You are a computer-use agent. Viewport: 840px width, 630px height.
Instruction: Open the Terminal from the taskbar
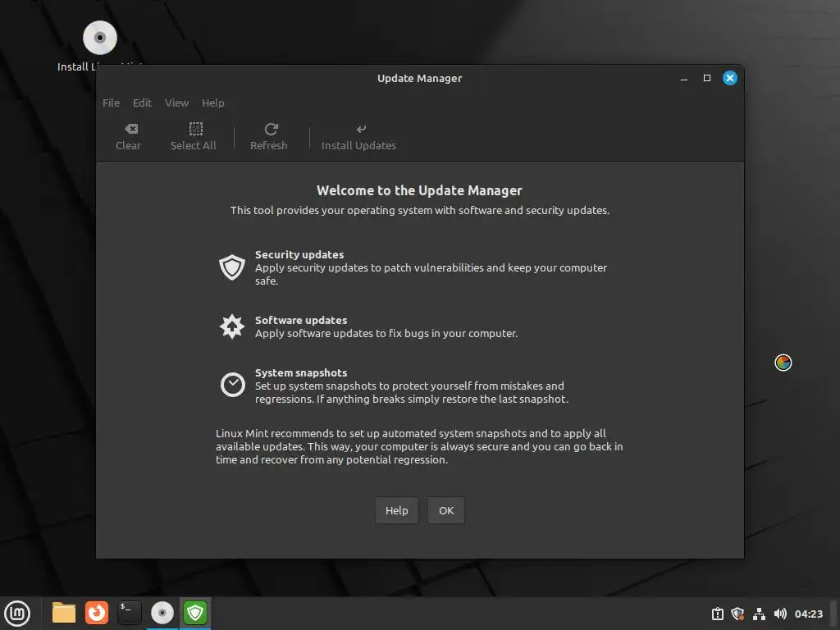129,613
